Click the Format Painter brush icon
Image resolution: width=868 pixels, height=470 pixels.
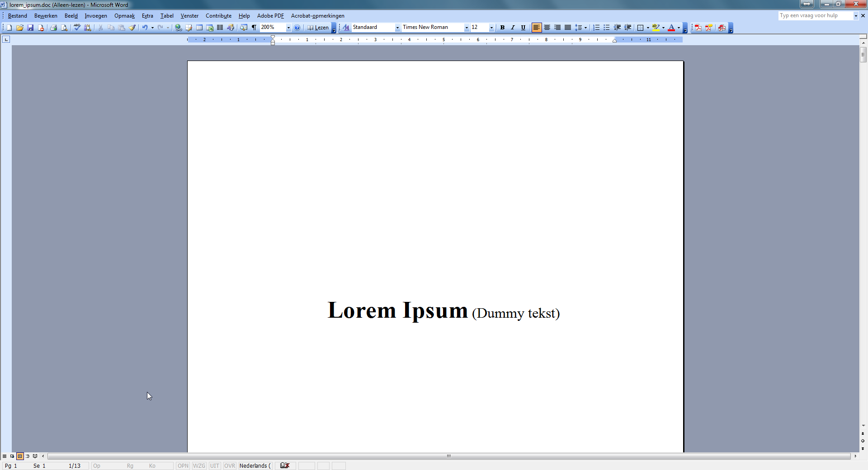point(132,28)
